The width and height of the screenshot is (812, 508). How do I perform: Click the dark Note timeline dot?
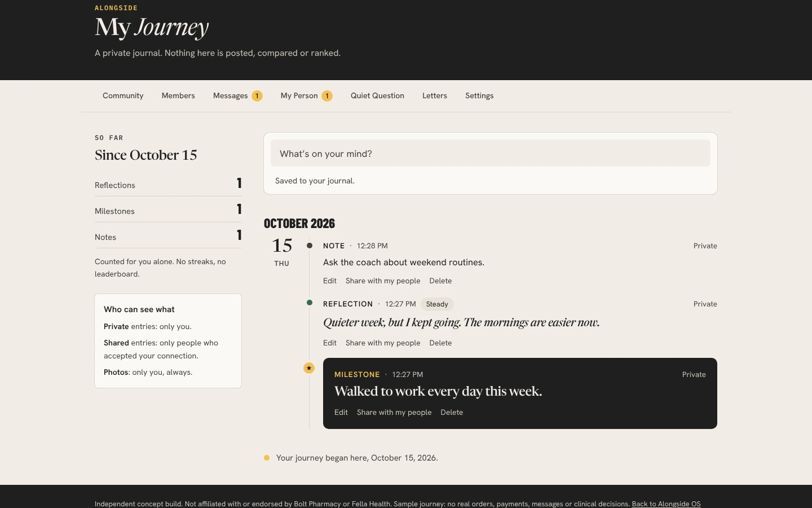click(310, 246)
